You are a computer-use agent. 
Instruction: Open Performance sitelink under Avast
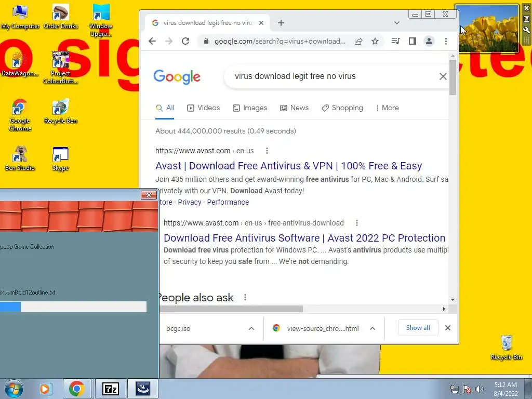tap(228, 202)
